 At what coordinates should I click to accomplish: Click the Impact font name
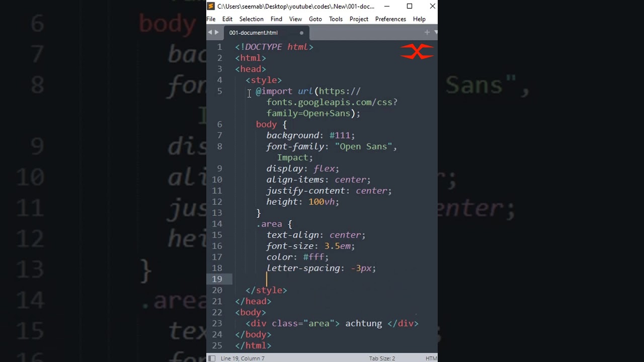point(292,157)
